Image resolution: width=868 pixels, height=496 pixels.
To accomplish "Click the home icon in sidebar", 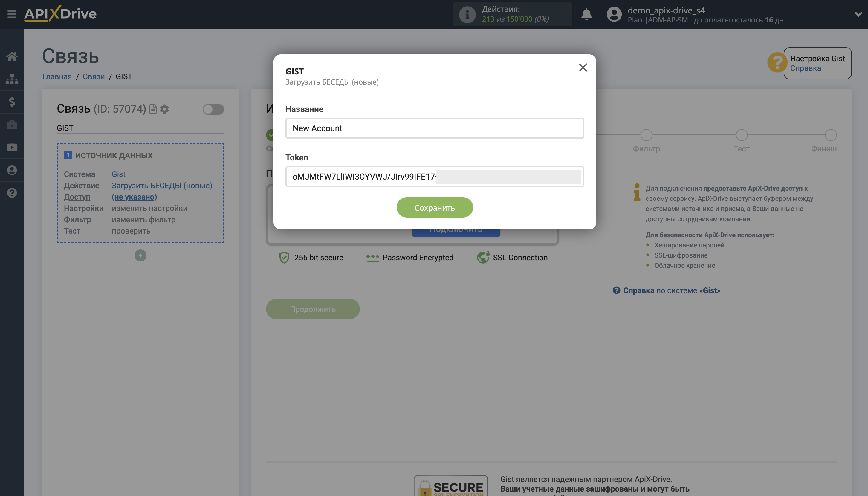I will (x=12, y=56).
